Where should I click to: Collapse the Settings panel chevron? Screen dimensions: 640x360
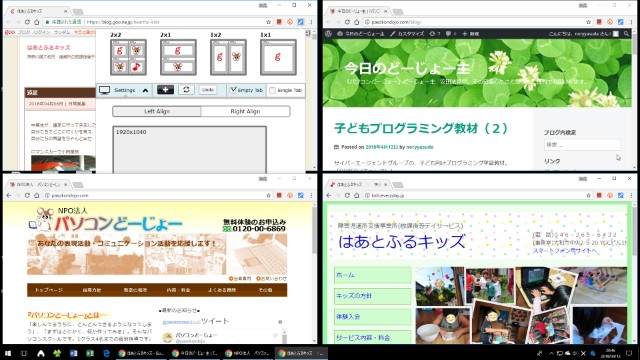[x=145, y=90]
